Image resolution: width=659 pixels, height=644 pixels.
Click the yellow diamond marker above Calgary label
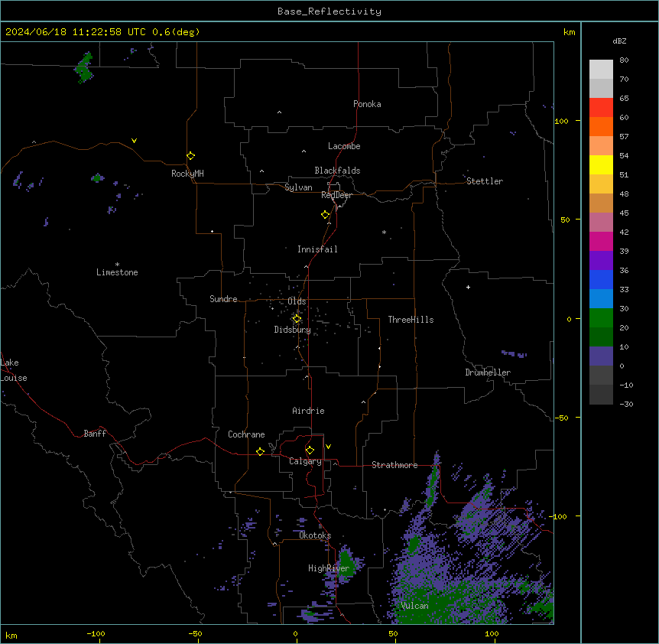[x=310, y=450]
